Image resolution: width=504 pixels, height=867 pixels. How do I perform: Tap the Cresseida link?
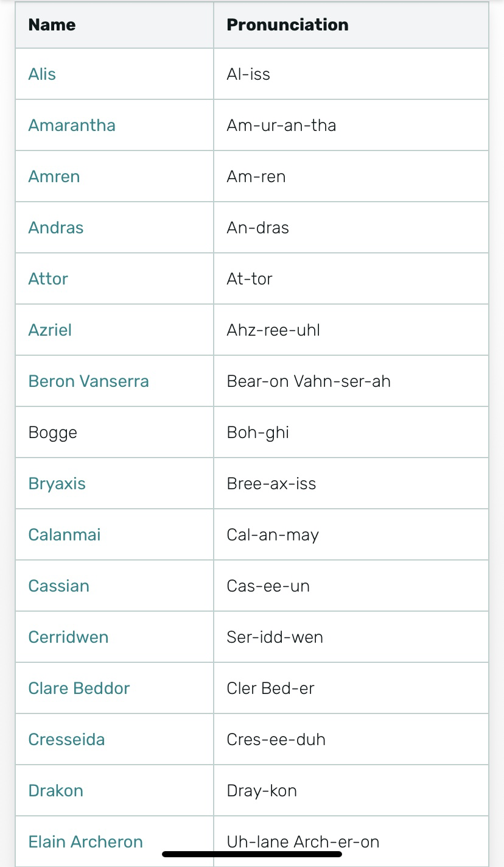(x=67, y=740)
